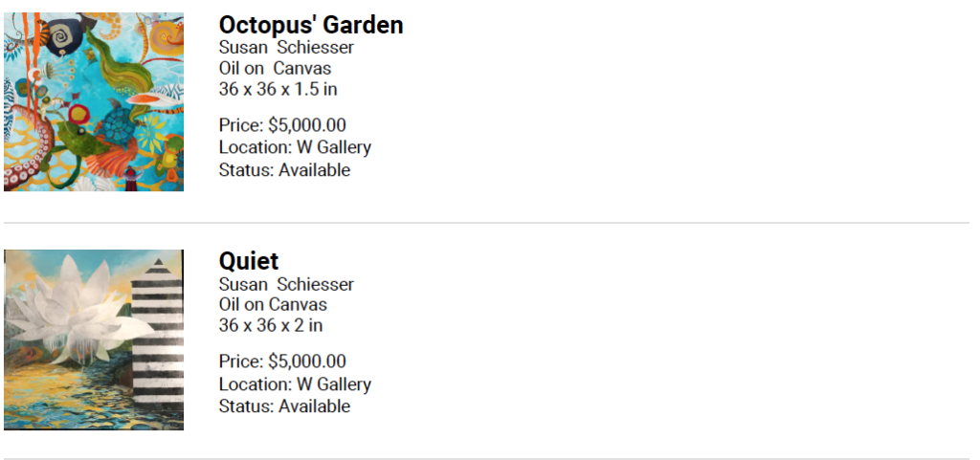Click the Octopus' Garden title
The height and width of the screenshot is (460, 980).
[x=311, y=25]
